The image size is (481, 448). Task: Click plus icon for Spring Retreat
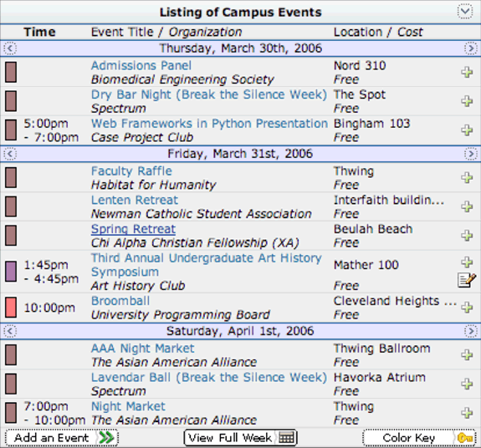(467, 236)
